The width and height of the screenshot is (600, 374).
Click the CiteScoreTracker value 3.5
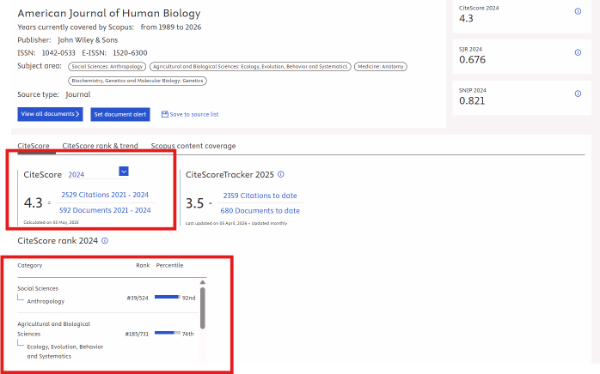[x=195, y=203]
